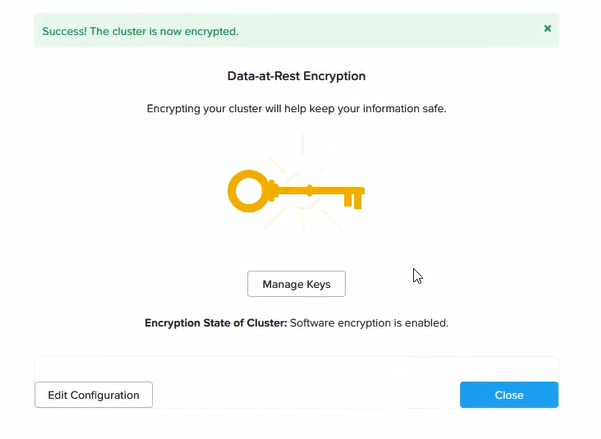Click the 'information safe' phrase in description
The image size is (601, 439).
(405, 108)
